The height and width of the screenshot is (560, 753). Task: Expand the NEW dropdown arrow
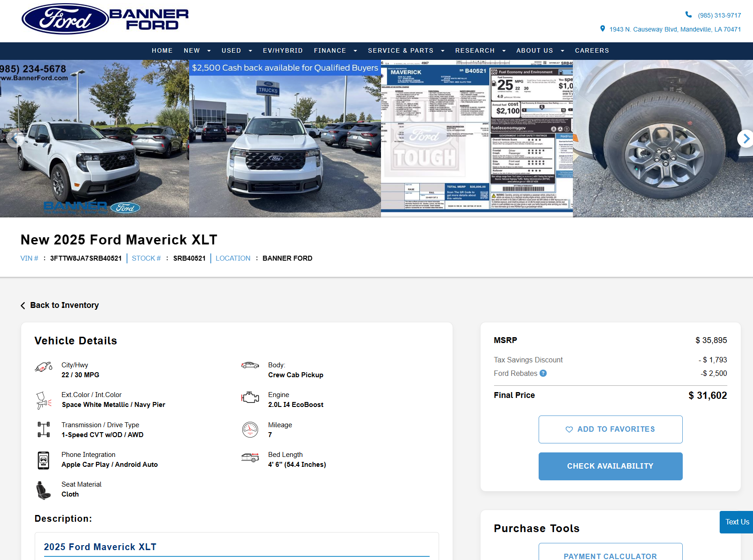[209, 51]
